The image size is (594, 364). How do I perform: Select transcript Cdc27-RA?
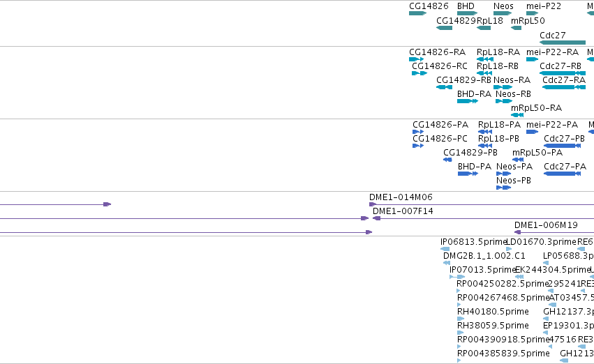click(564, 87)
